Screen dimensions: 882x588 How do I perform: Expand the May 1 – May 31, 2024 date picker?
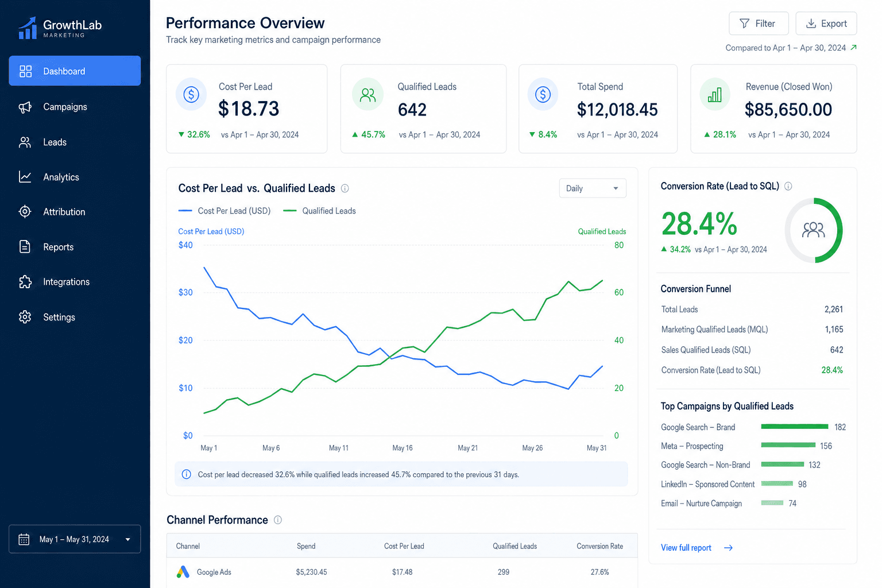[75, 539]
